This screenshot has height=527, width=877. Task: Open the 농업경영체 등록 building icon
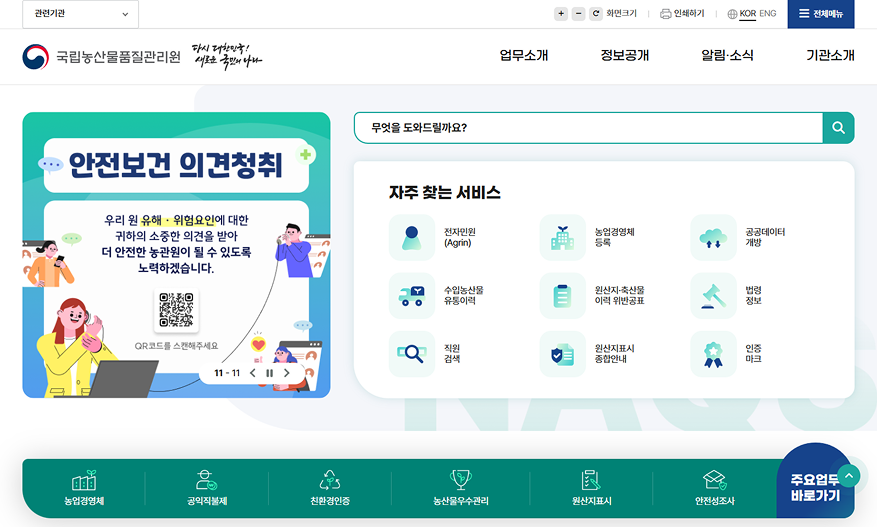[562, 237]
